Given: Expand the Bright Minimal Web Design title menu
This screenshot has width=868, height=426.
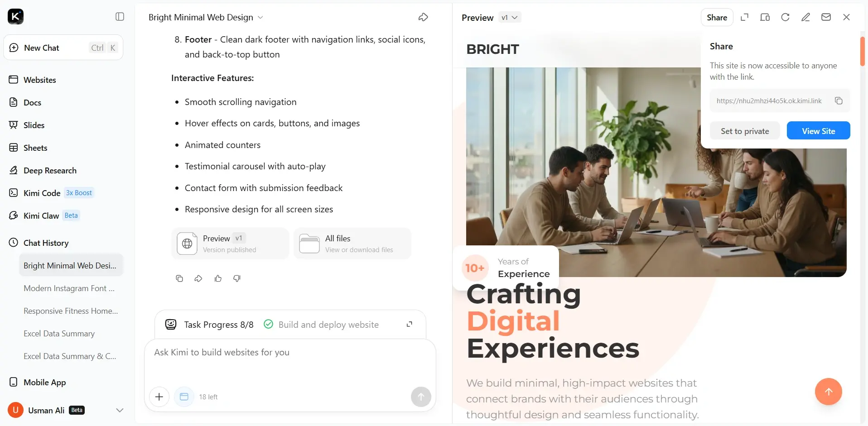Looking at the screenshot, I should click(260, 17).
